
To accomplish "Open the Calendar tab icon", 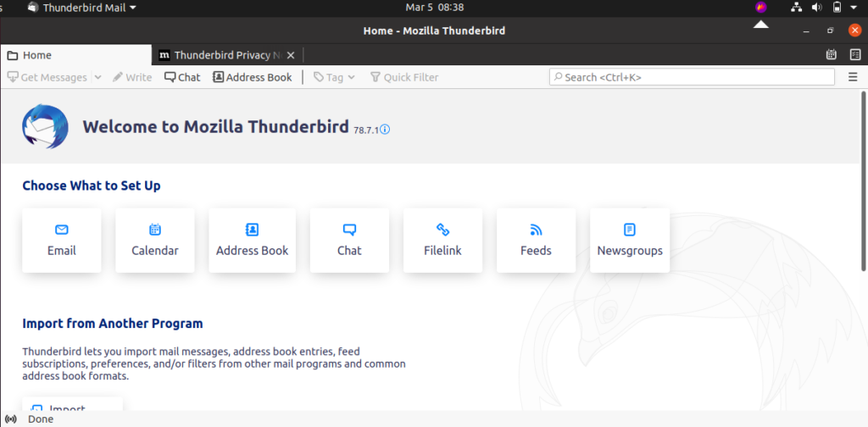I will (831, 55).
